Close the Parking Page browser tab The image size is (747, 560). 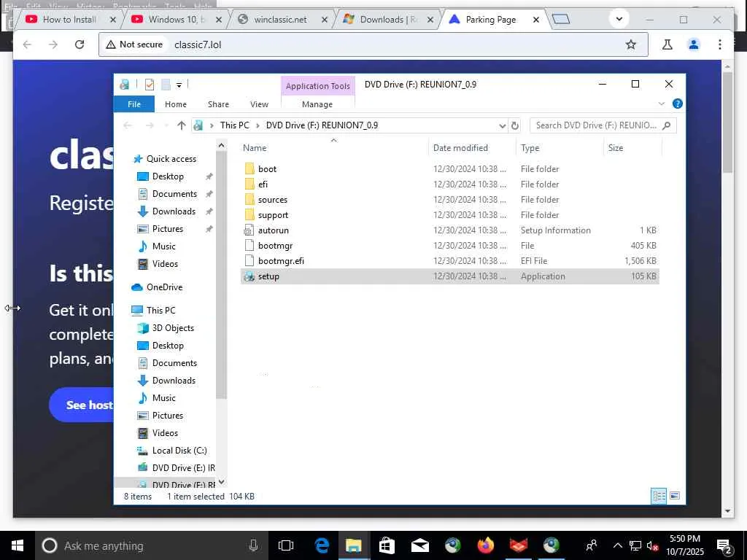pyautogui.click(x=536, y=20)
